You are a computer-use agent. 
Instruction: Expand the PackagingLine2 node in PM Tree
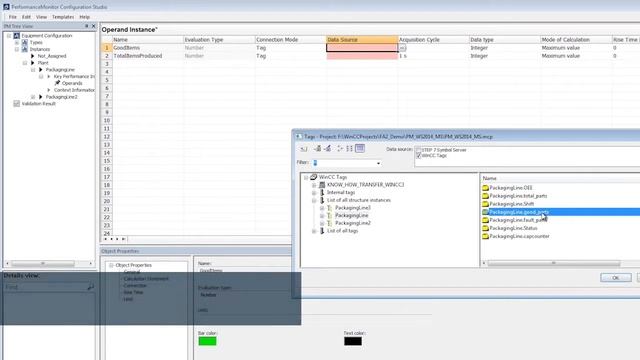[33, 97]
